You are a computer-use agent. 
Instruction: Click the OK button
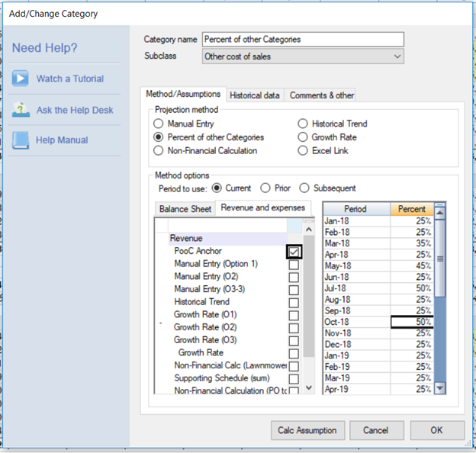point(437,430)
